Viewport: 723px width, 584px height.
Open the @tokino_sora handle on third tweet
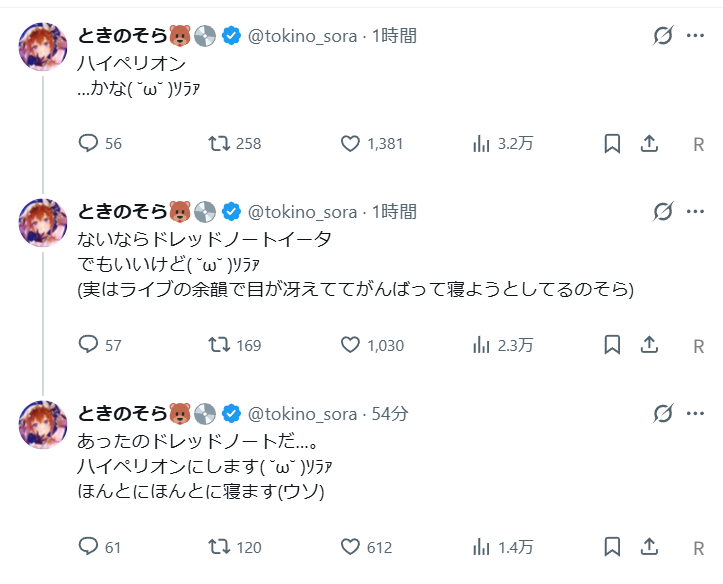coord(302,413)
